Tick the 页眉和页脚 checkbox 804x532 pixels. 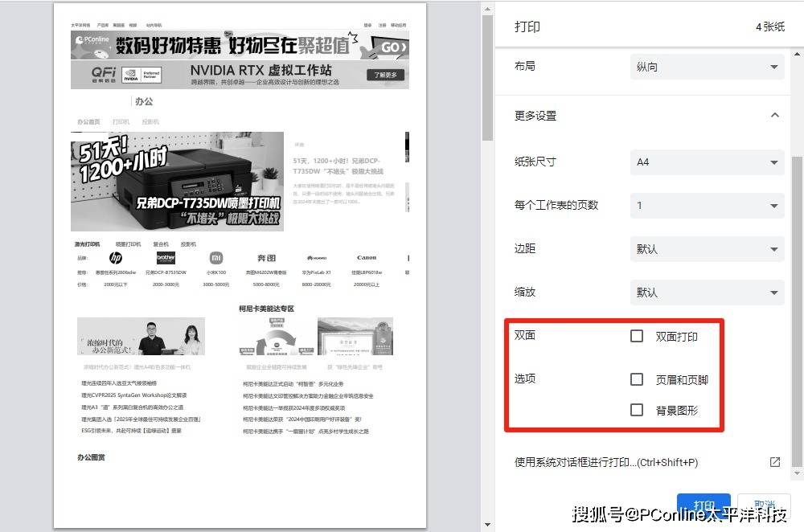pos(637,379)
